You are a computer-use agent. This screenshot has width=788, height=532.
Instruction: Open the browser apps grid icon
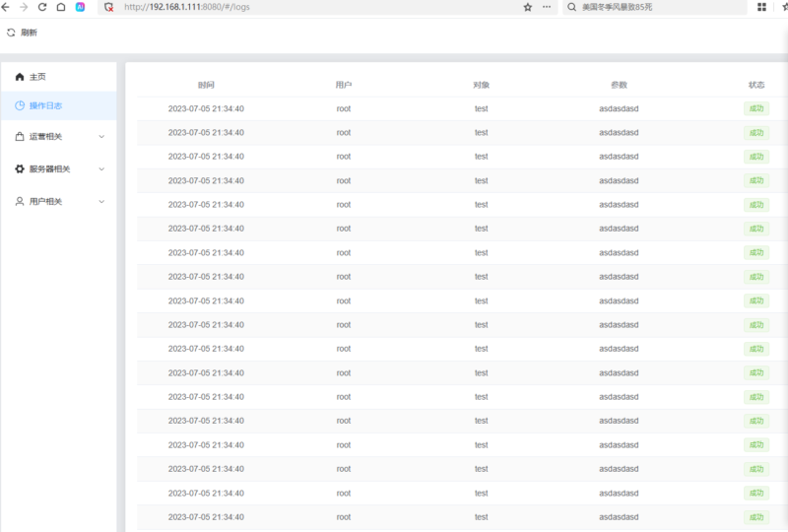click(x=761, y=7)
